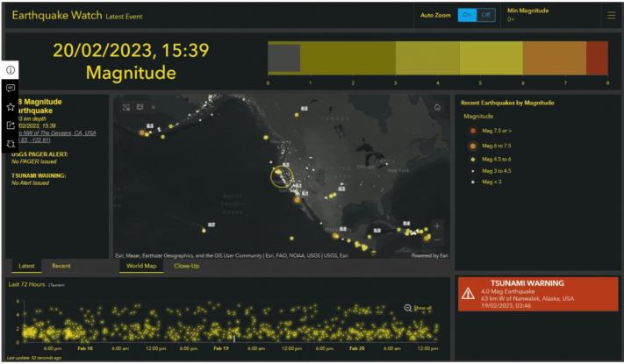
Task: Switch Auto Zoom to Off
Action: coord(486,15)
